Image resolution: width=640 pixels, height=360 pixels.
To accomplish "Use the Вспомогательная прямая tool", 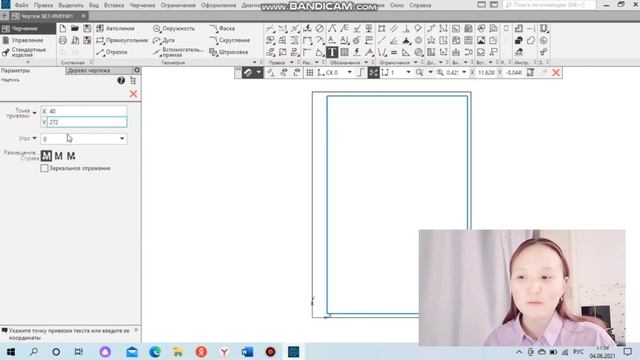I will pyautogui.click(x=178, y=52).
